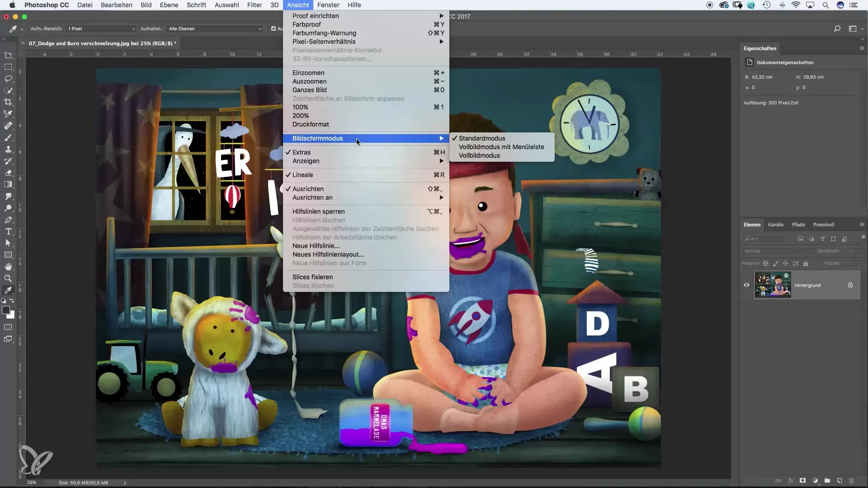Image resolution: width=868 pixels, height=488 pixels.
Task: Create new group folder in Ebenen panel
Action: point(827,481)
